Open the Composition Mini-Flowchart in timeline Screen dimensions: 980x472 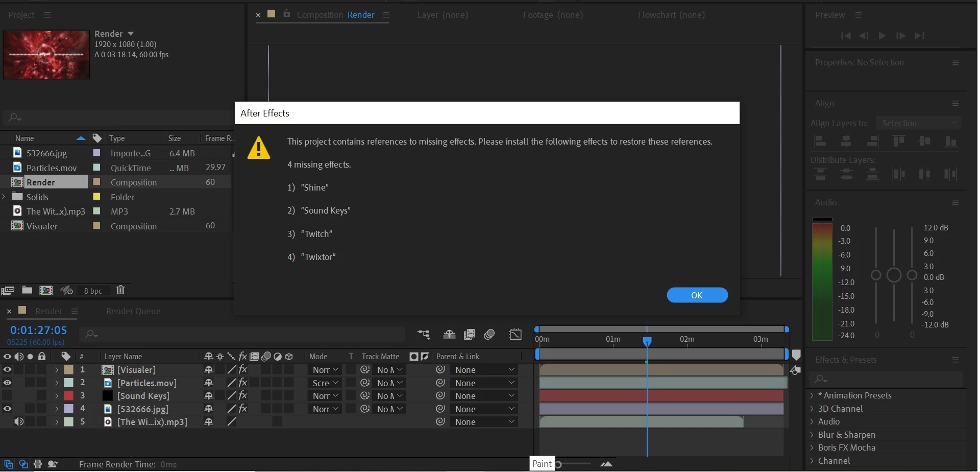[424, 334]
